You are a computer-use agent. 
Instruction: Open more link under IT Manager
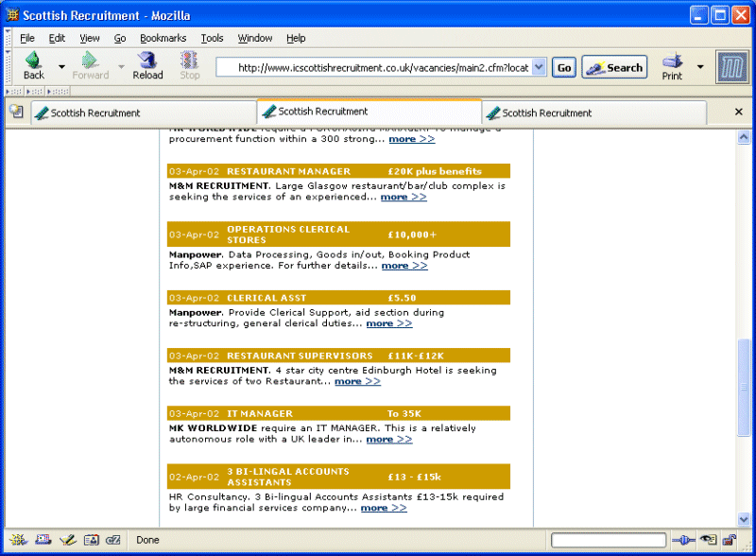pyautogui.click(x=389, y=439)
